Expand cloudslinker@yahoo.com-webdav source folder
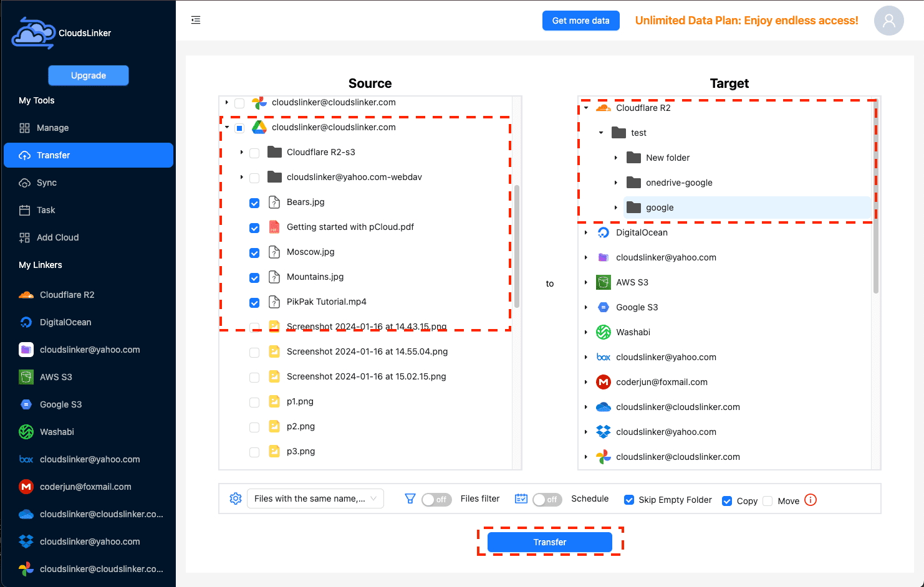Viewport: 924px width, 587px height. pyautogui.click(x=241, y=177)
